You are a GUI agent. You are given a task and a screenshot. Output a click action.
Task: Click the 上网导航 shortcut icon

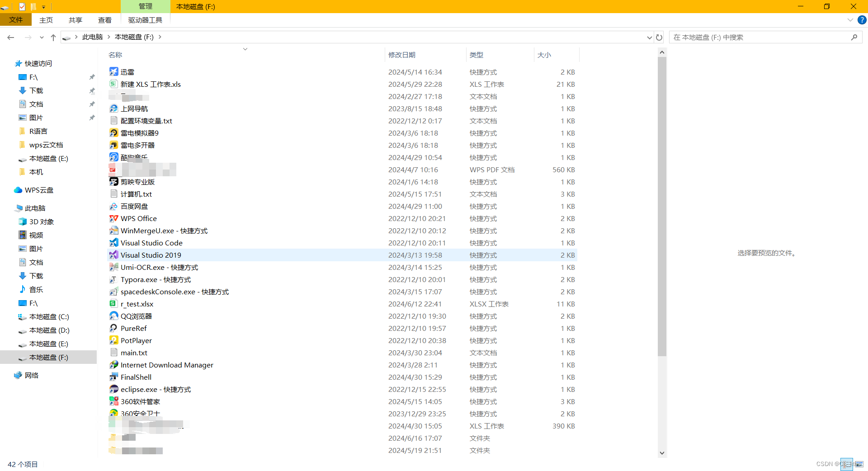tap(113, 108)
